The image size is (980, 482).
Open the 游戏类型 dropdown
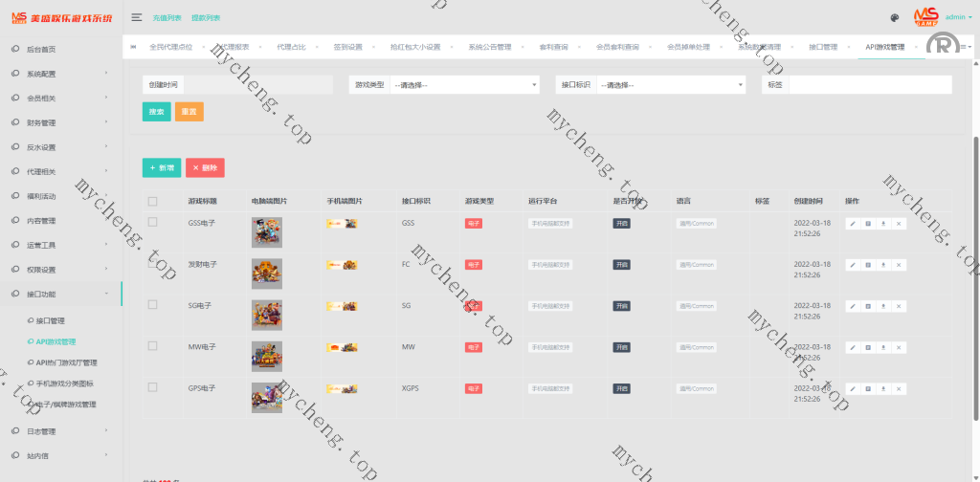point(464,85)
